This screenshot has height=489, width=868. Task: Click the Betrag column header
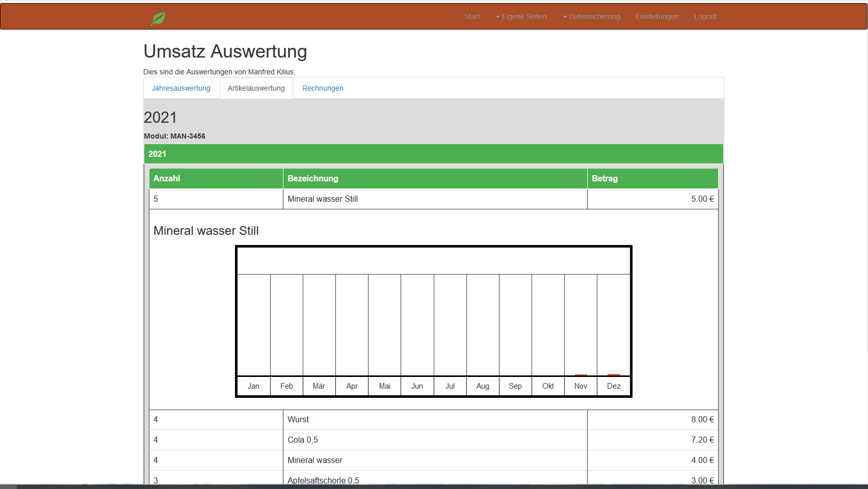coord(604,178)
